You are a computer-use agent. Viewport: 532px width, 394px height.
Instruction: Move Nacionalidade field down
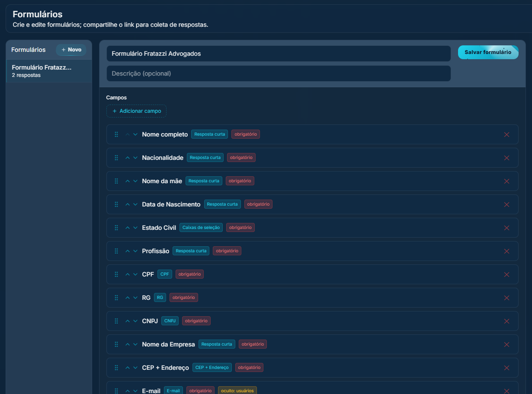135,158
